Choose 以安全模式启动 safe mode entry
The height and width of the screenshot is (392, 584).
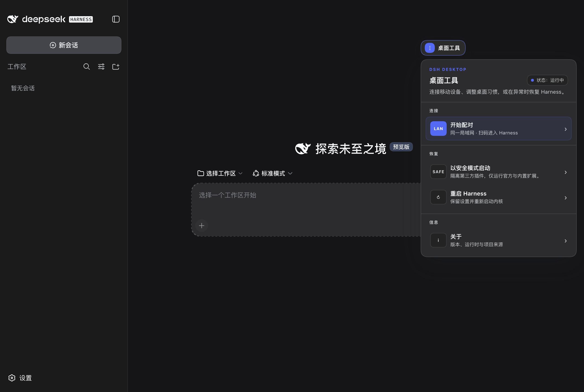click(498, 172)
